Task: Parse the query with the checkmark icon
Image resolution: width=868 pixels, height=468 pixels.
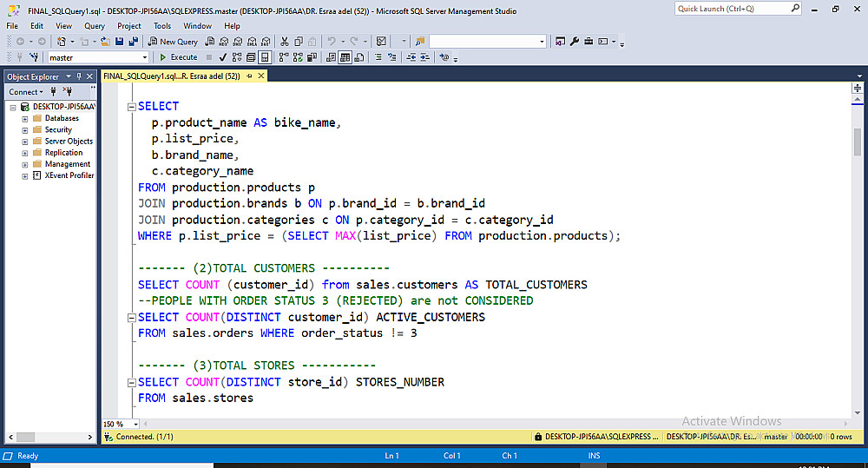Action: point(222,57)
